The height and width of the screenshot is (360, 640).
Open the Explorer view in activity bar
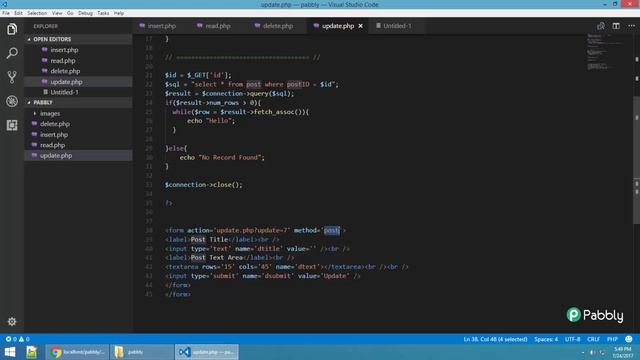coord(12,29)
